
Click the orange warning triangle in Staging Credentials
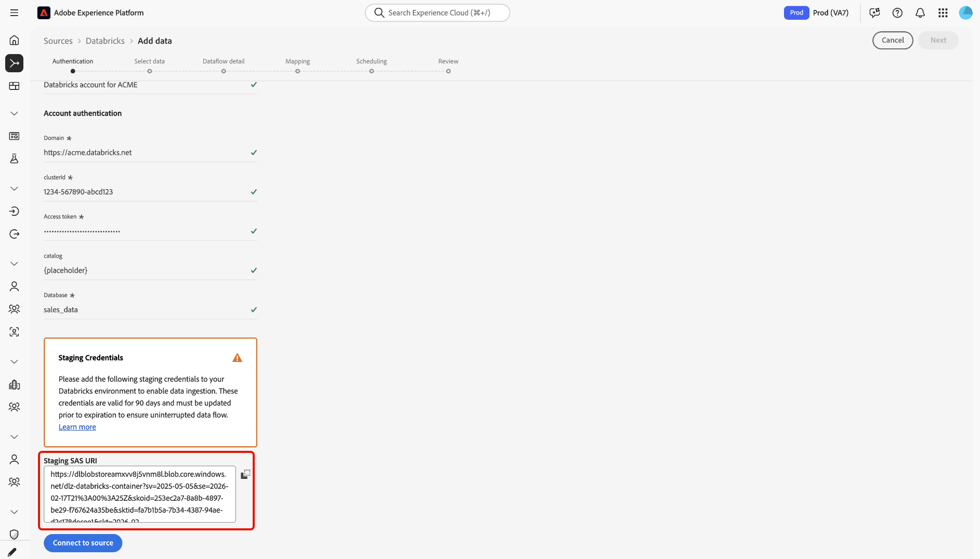point(237,358)
